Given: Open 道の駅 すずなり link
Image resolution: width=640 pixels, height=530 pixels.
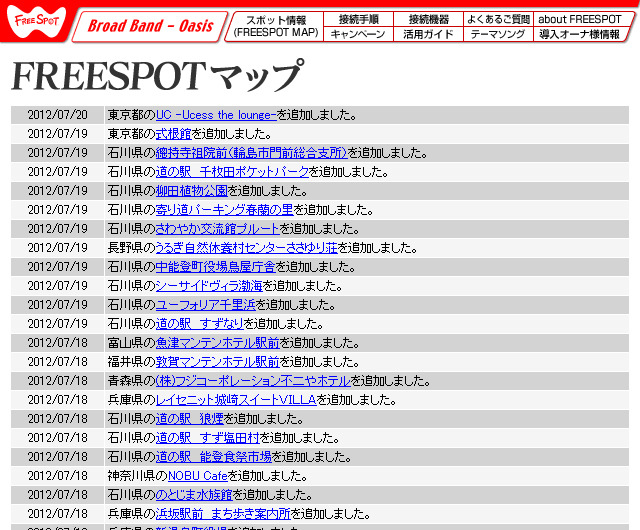Looking at the screenshot, I should pyautogui.click(x=200, y=324).
